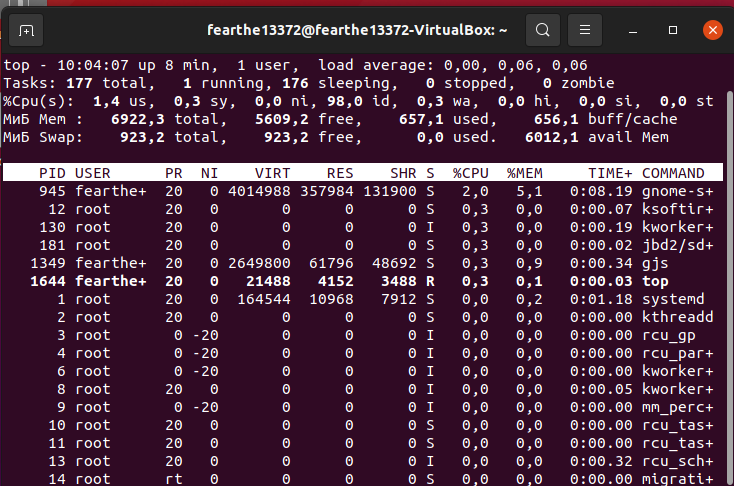Click PID 1349 in process list
Screen dimensions: 734x486
[48, 263]
